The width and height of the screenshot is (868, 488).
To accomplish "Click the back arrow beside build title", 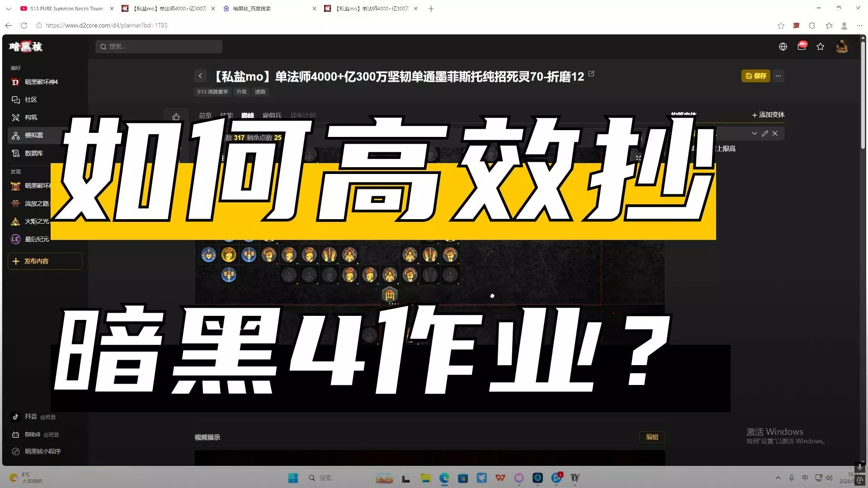I will point(200,76).
